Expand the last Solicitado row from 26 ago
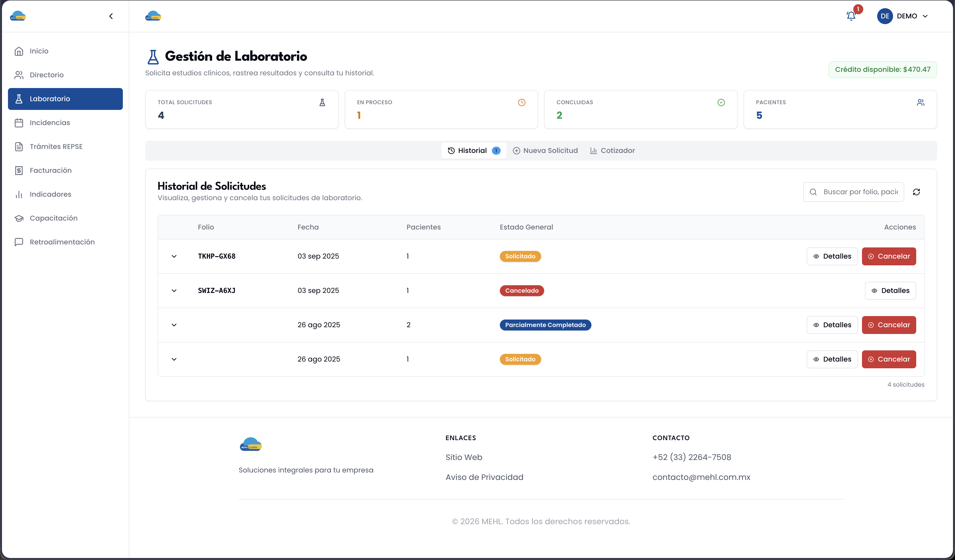 174,359
